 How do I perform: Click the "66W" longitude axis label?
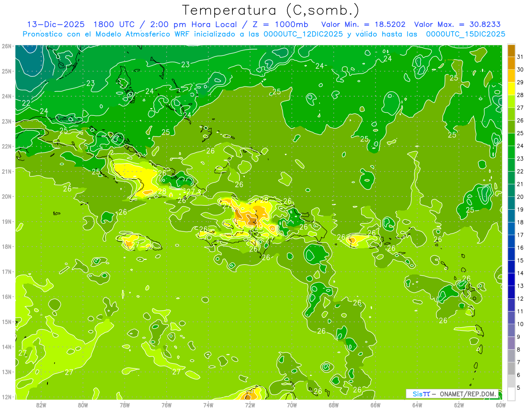click(x=376, y=405)
